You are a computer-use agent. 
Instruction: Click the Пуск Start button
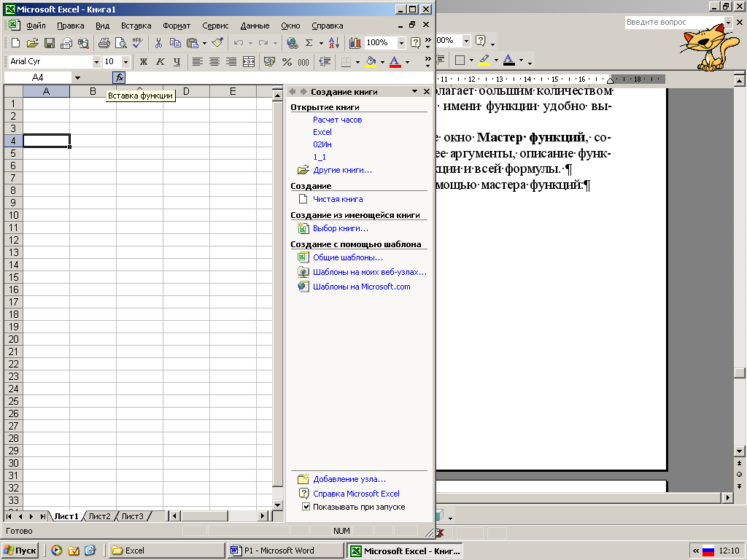pos(20,551)
